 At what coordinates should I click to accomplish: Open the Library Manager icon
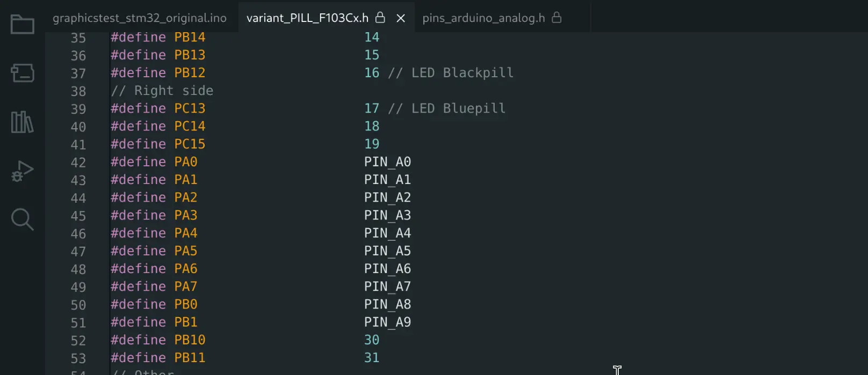[23, 122]
